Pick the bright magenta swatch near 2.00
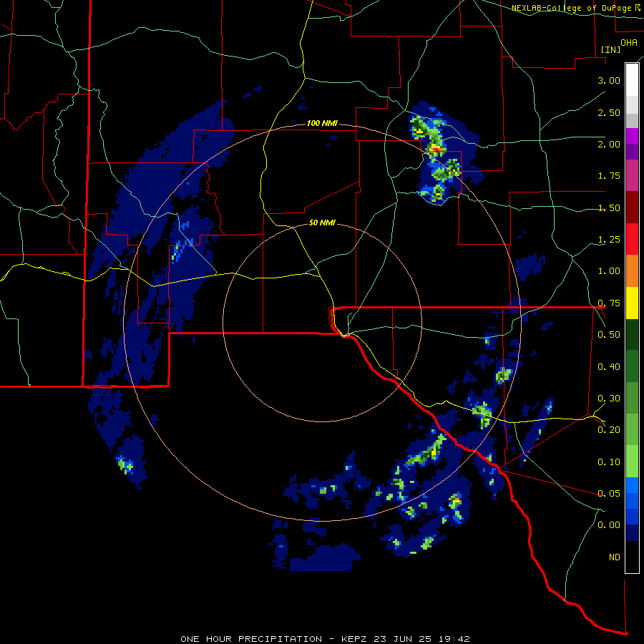The width and height of the screenshot is (644, 644). (632, 136)
